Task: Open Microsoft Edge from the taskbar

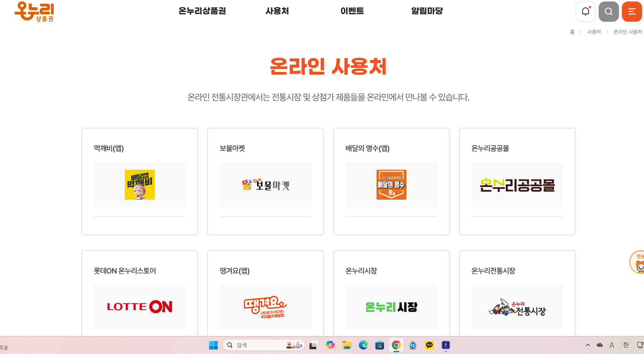Action: [363, 345]
